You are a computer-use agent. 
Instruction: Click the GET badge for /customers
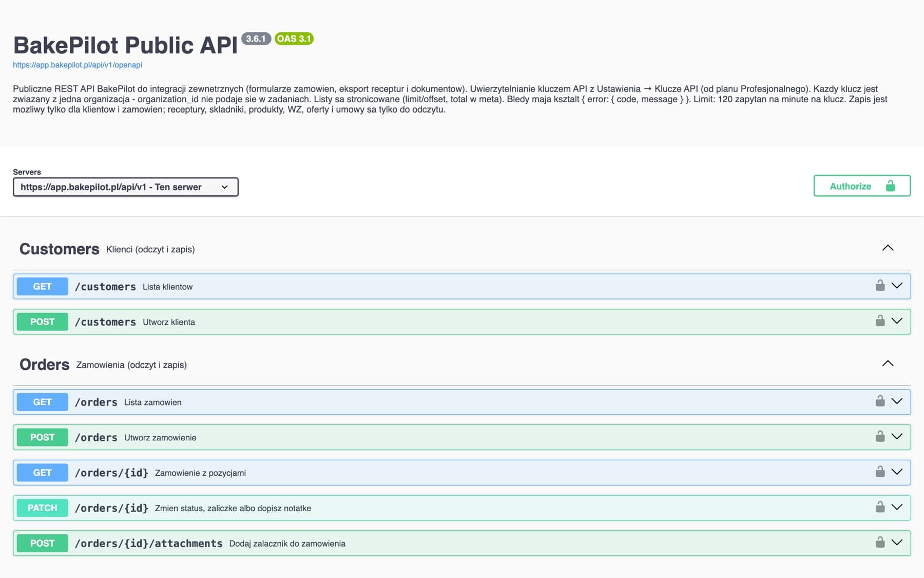[x=42, y=287]
